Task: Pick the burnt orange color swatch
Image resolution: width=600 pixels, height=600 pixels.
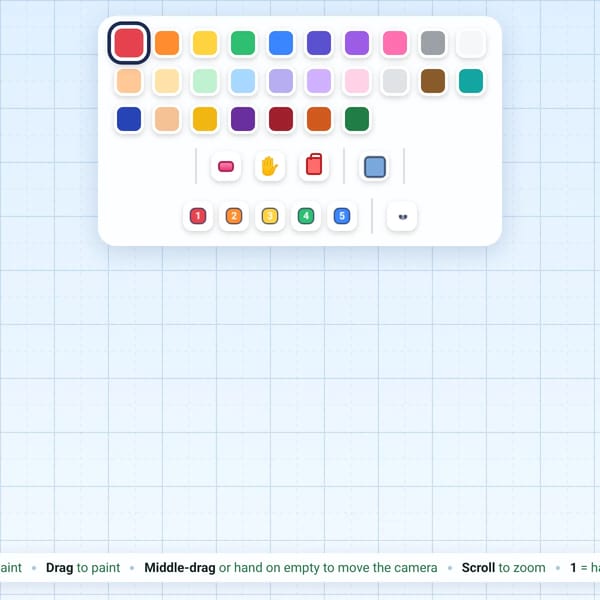Action: 319,119
